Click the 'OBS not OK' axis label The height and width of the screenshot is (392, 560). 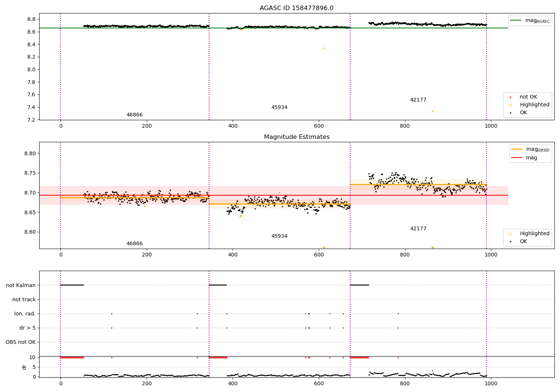[21, 342]
